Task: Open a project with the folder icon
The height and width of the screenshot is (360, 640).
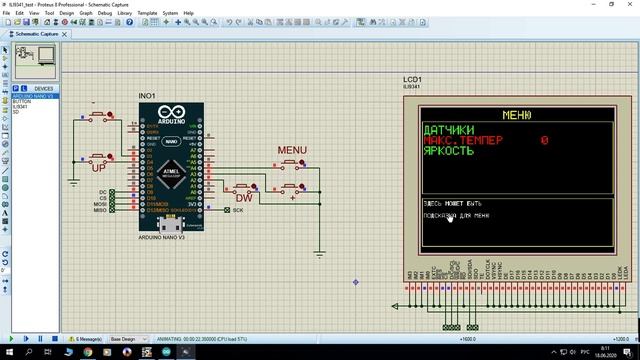Action: click(x=17, y=22)
